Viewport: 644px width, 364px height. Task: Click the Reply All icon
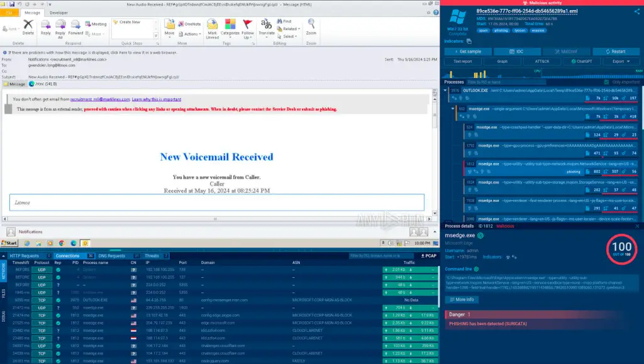click(x=60, y=25)
